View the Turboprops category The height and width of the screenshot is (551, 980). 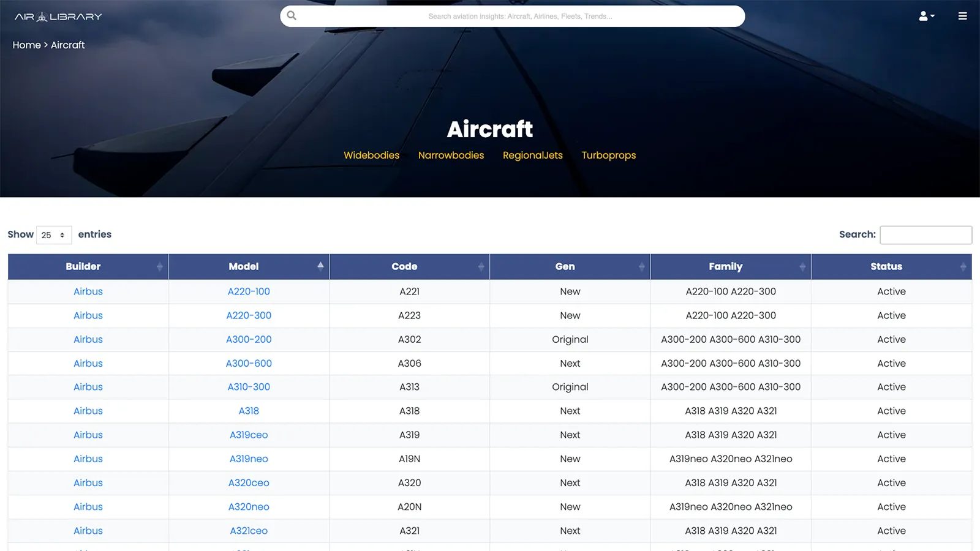pyautogui.click(x=608, y=156)
